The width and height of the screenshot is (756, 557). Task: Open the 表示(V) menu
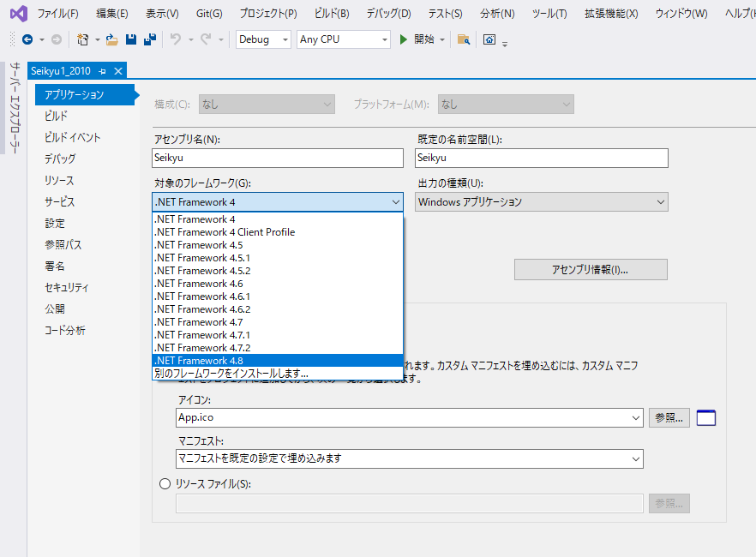tap(162, 14)
